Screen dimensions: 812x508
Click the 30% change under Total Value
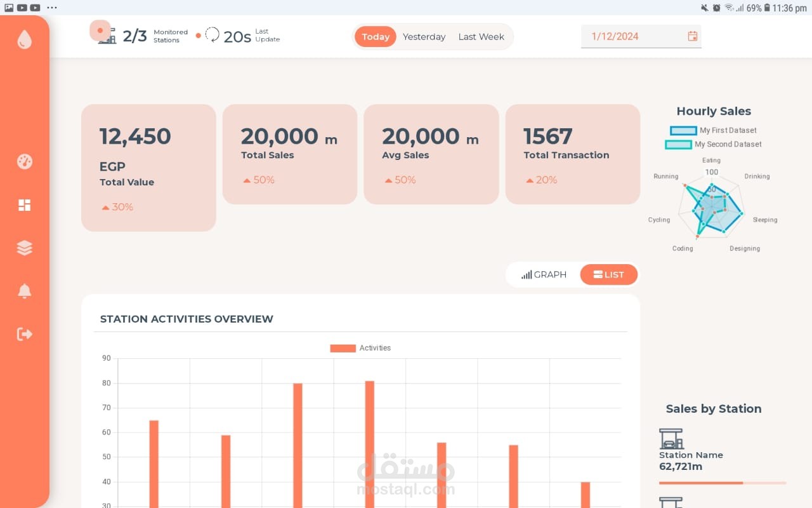point(117,207)
